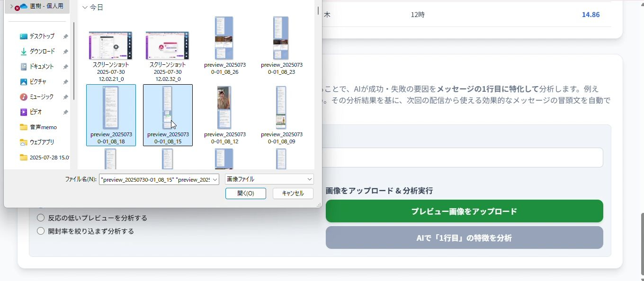Select thumbnail of screenshot 12.02.32_0
Viewport: 644px width, 281px height.
pyautogui.click(x=167, y=45)
